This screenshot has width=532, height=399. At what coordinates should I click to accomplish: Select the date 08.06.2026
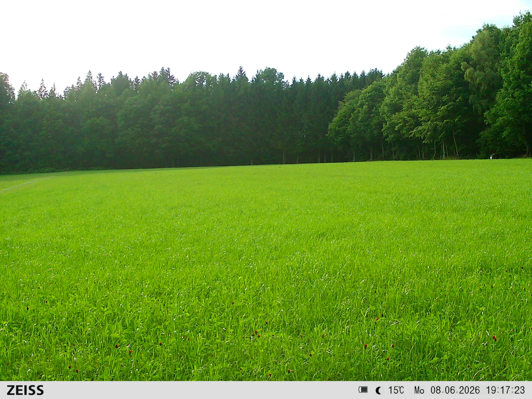coord(455,390)
